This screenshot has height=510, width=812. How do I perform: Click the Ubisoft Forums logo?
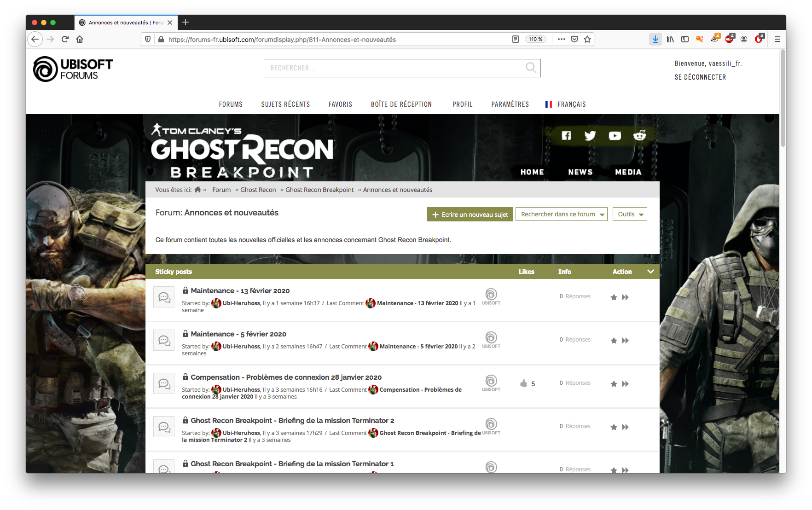pyautogui.click(x=73, y=69)
